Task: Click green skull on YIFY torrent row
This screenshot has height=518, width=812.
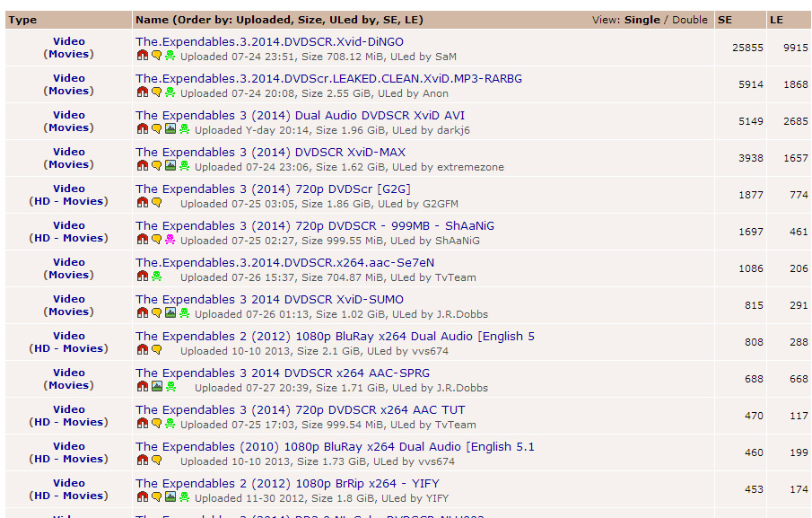Action: (184, 496)
